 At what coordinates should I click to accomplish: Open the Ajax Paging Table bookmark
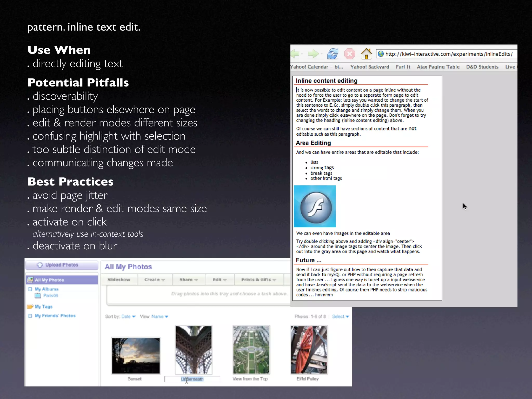click(438, 67)
